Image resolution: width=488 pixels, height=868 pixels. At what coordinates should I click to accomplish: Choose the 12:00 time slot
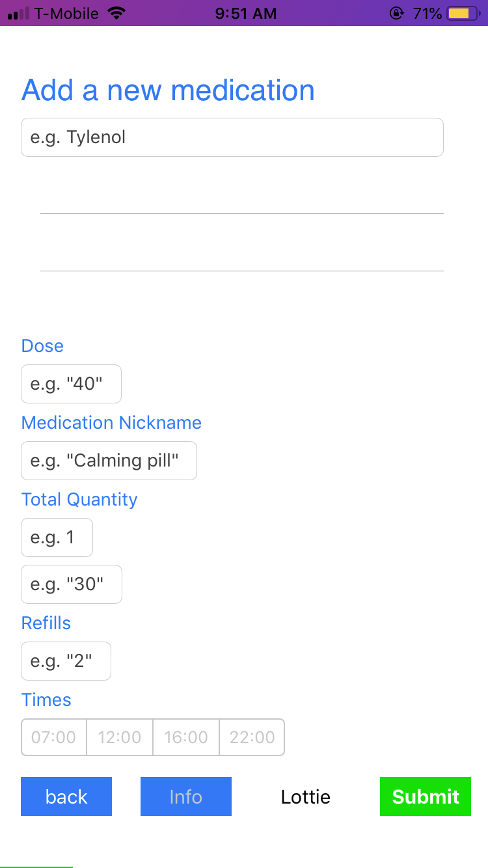(120, 737)
